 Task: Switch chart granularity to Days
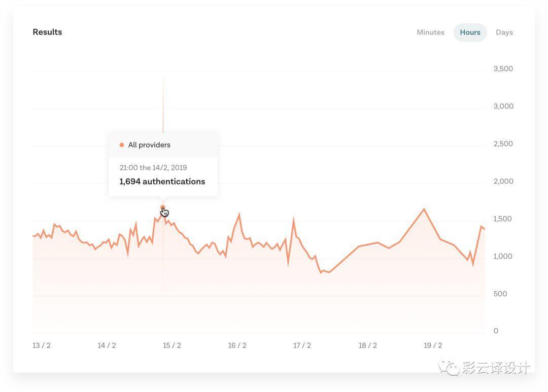504,32
